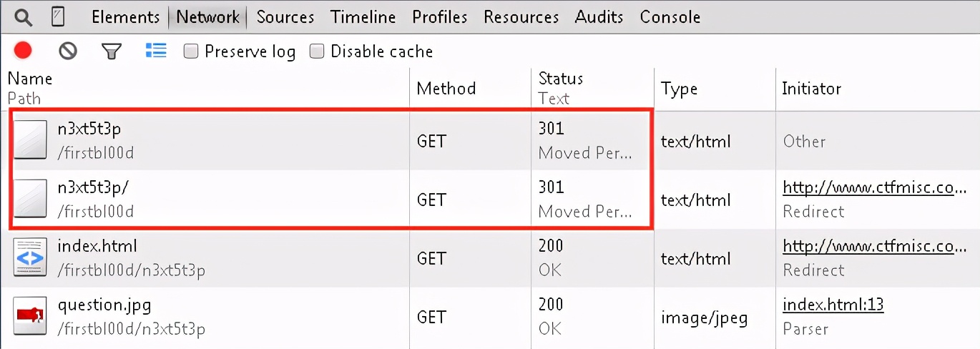Viewport: 980px width, 349px height.
Task: Open the Timeline tab
Action: pos(363,16)
